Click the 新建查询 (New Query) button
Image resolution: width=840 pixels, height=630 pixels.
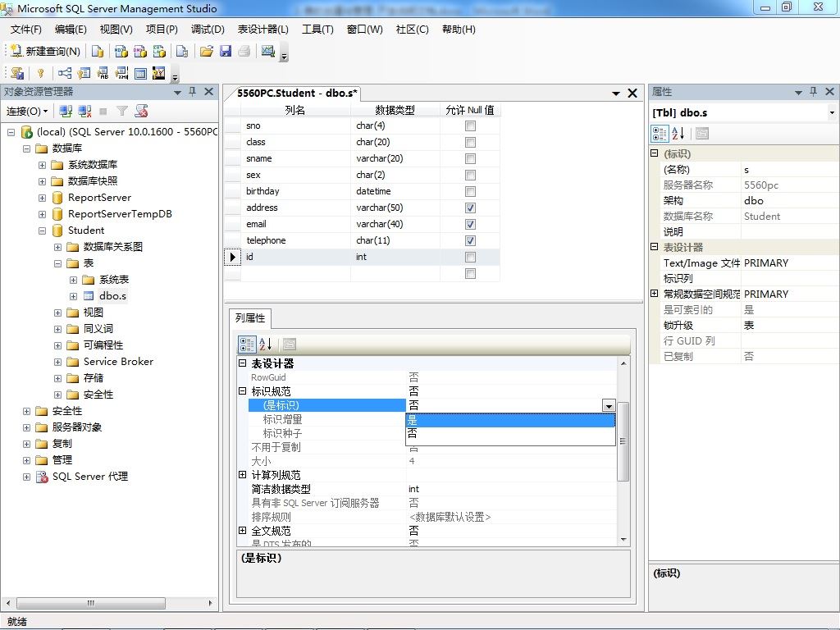point(46,51)
